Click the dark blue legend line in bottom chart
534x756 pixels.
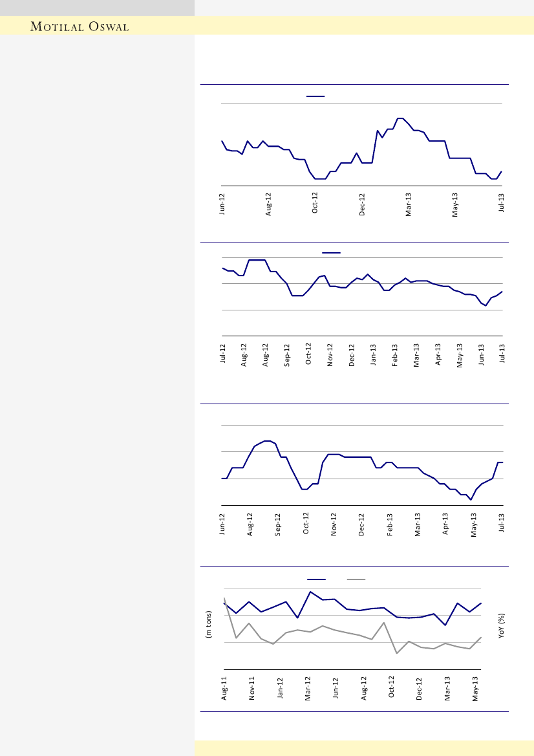(x=316, y=579)
